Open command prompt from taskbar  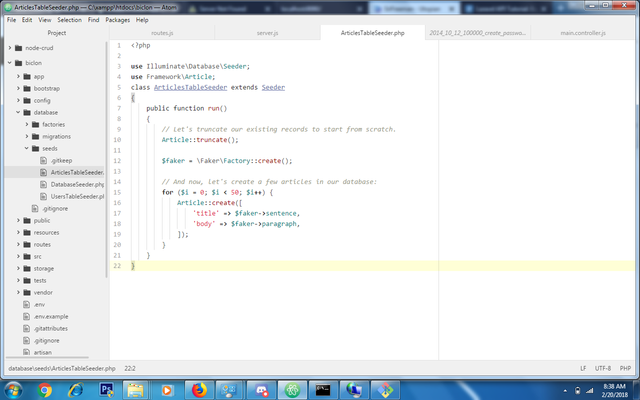(x=323, y=390)
